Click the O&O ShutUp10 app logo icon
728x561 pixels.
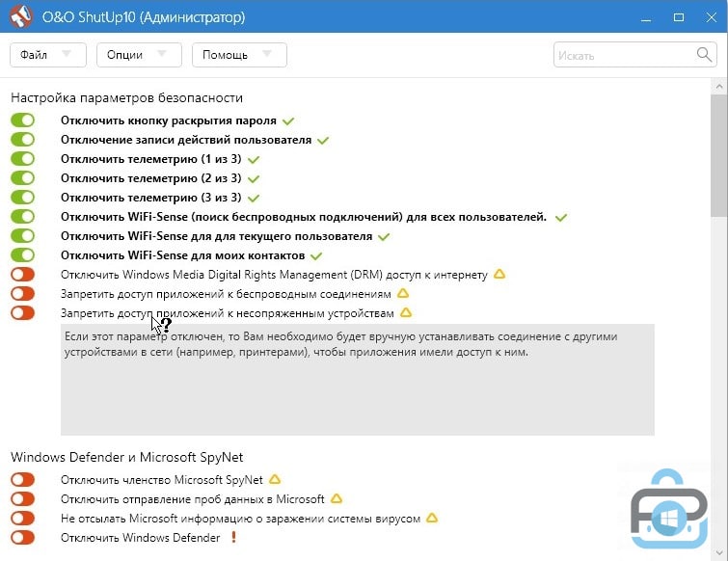pyautogui.click(x=21, y=16)
